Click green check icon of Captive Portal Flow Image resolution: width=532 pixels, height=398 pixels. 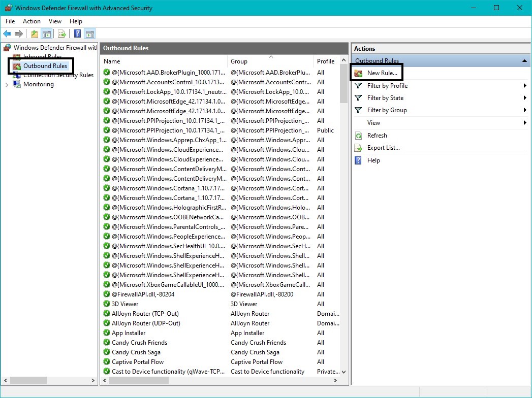107,362
